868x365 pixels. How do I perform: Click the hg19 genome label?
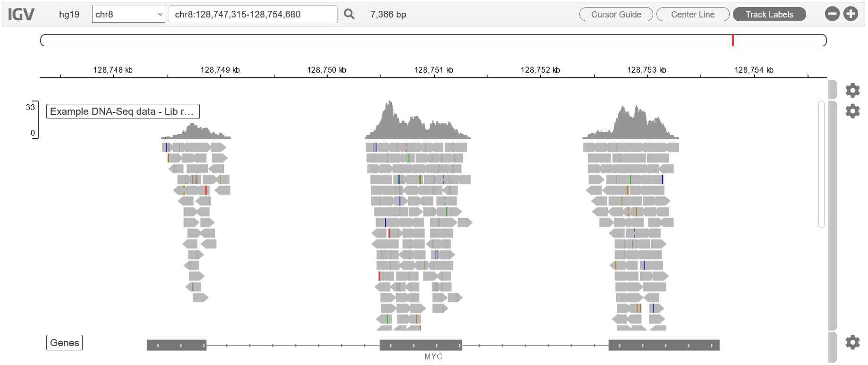[x=69, y=14]
